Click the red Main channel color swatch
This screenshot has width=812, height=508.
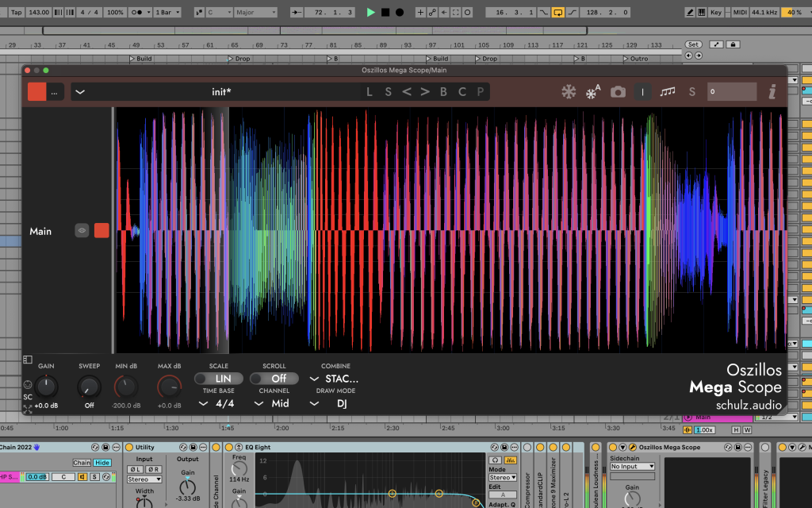click(x=101, y=231)
